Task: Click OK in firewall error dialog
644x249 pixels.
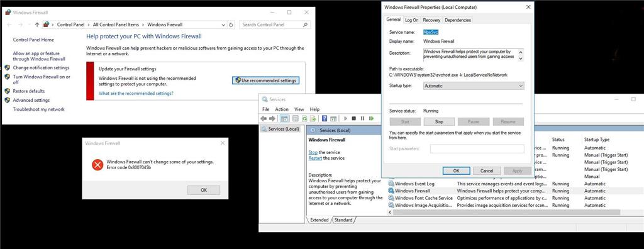Action: click(204, 190)
